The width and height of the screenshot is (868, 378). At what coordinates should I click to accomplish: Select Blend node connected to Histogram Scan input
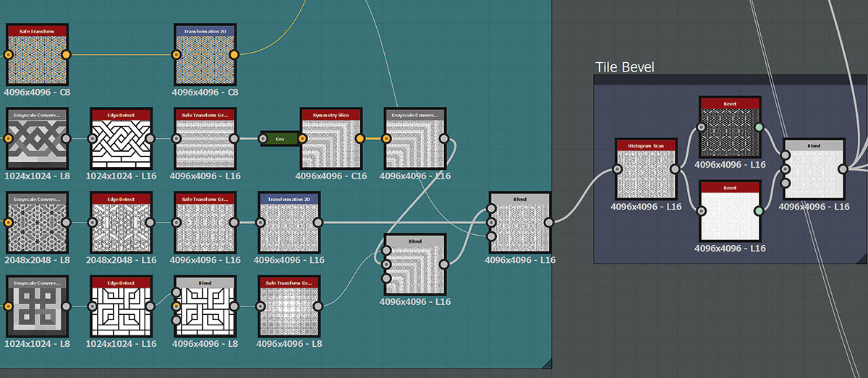point(520,223)
